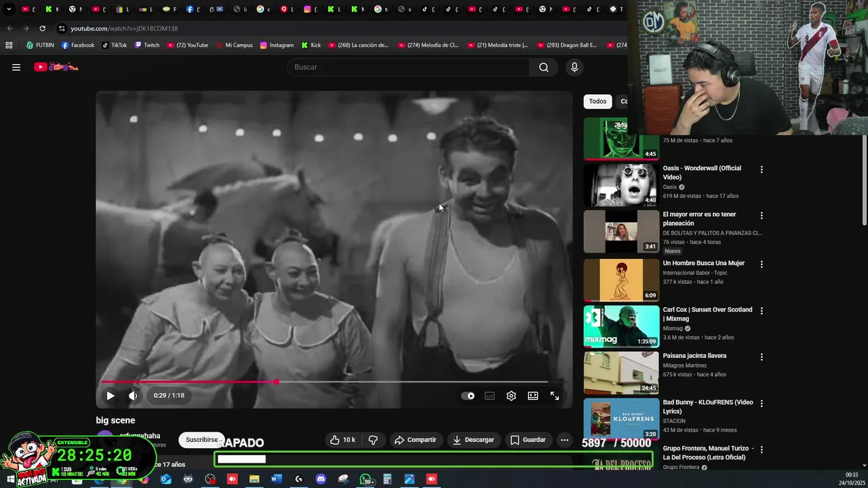Click in the Buscar search field
Screen dimensions: 868x488
click(x=409, y=67)
